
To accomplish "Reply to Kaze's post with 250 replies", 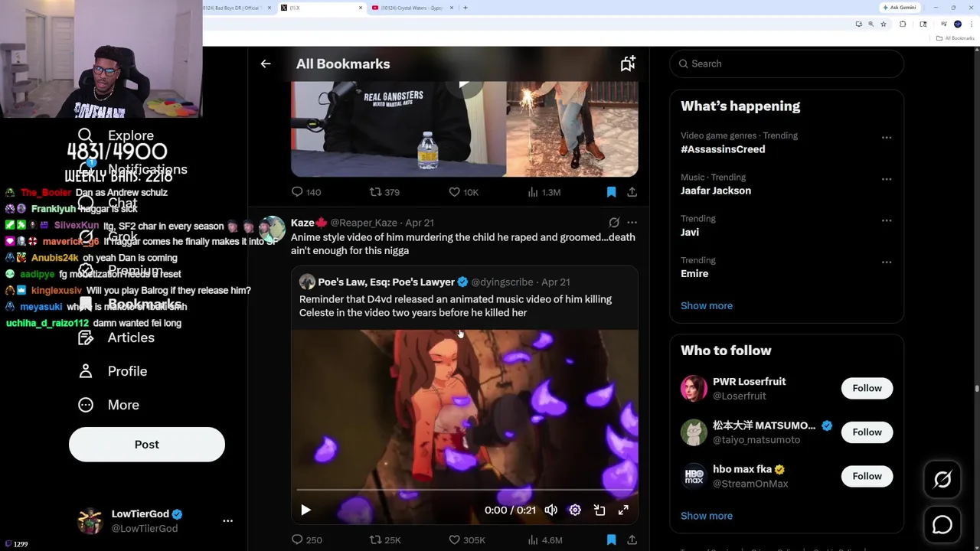I will pos(306,540).
